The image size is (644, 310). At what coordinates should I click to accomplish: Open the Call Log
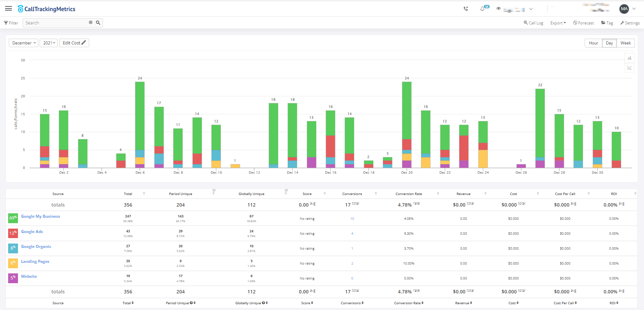click(533, 23)
